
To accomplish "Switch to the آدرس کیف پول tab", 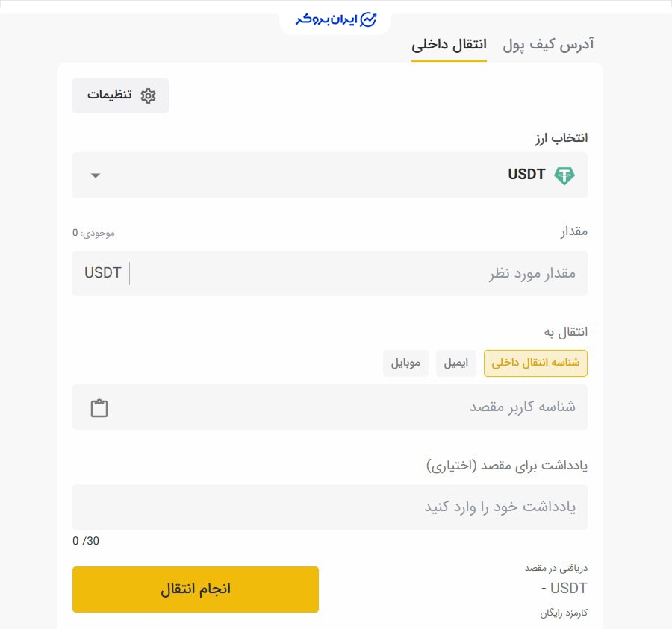I will pyautogui.click(x=547, y=45).
